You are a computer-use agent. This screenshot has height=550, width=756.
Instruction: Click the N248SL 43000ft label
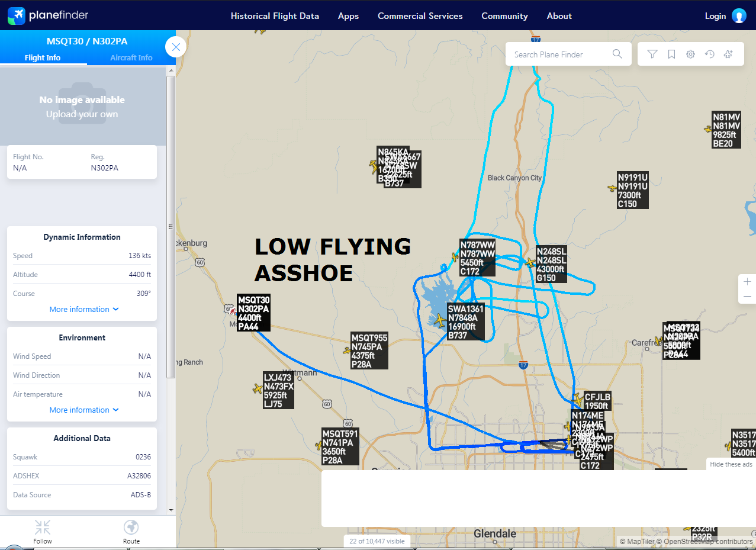(x=552, y=264)
